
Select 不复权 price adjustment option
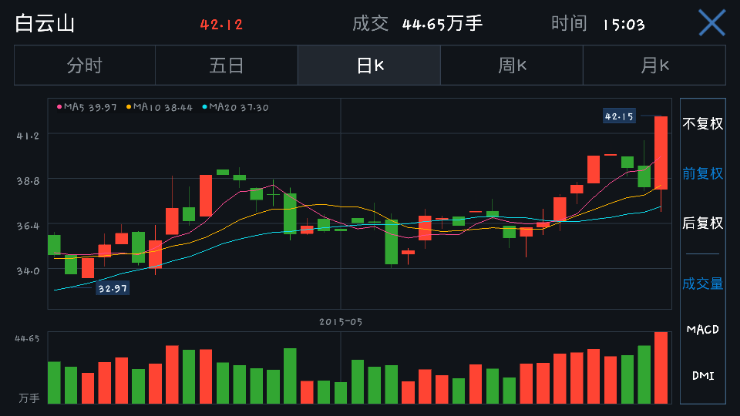point(702,124)
